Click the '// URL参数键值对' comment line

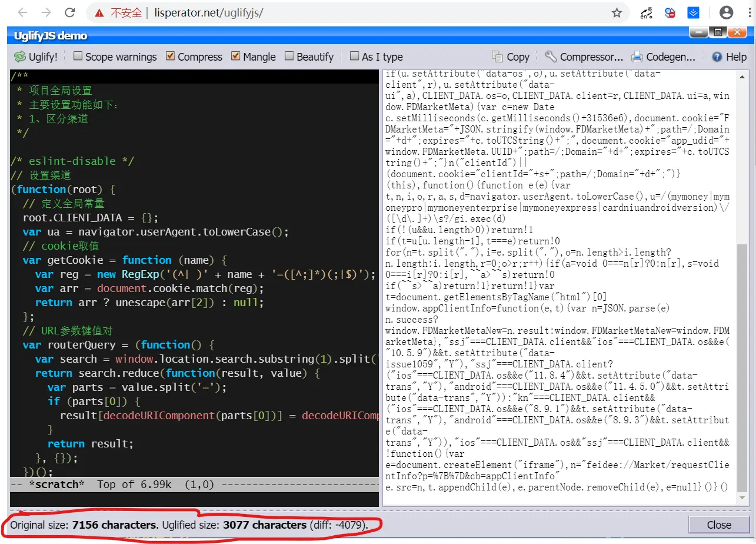point(67,331)
